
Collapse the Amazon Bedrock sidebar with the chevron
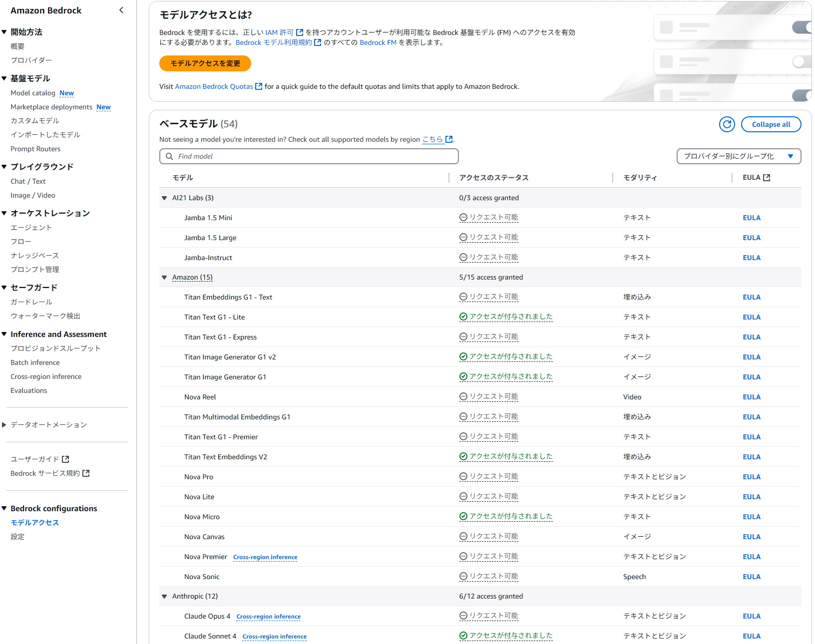[121, 10]
